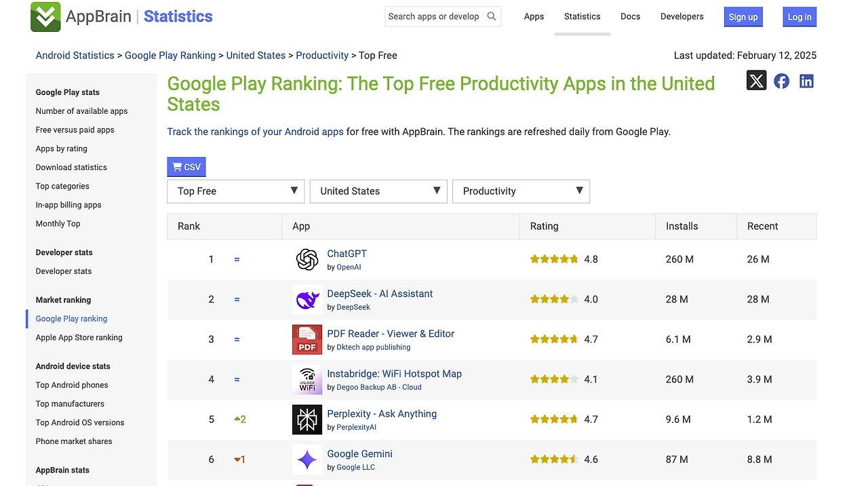868x486 pixels.
Task: Expand the United States country dropdown
Action: [x=378, y=191]
